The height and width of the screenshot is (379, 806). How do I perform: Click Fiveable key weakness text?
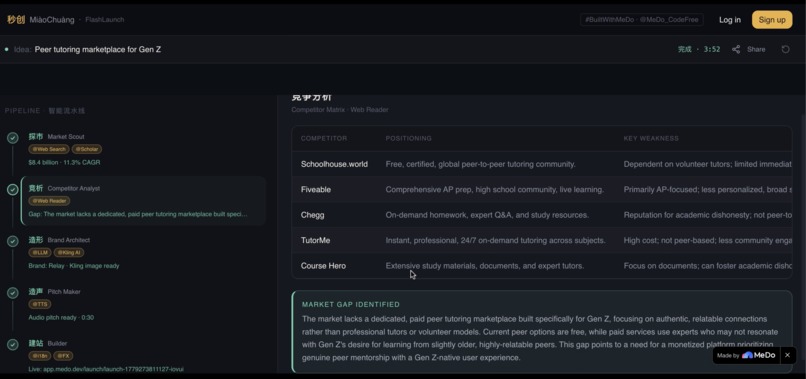pos(708,190)
